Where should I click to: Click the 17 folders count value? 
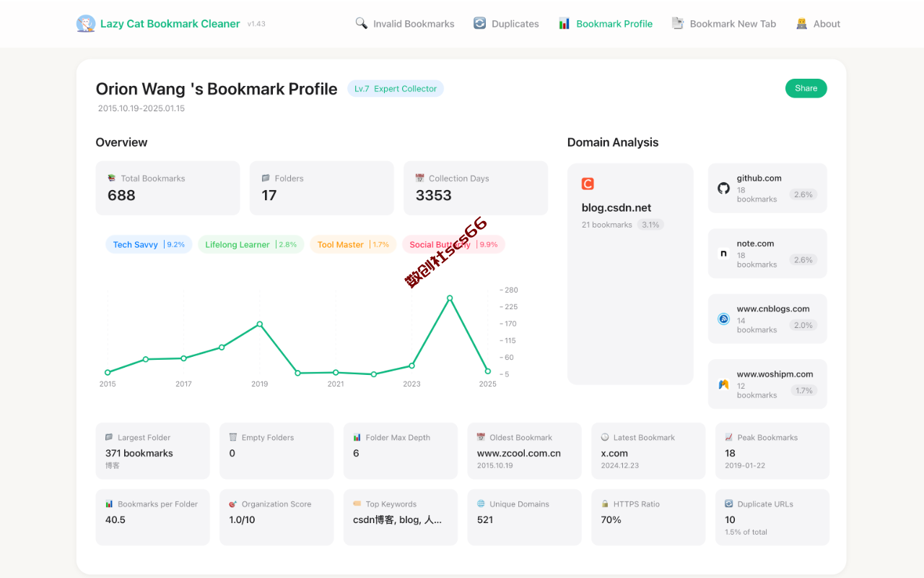coord(269,195)
